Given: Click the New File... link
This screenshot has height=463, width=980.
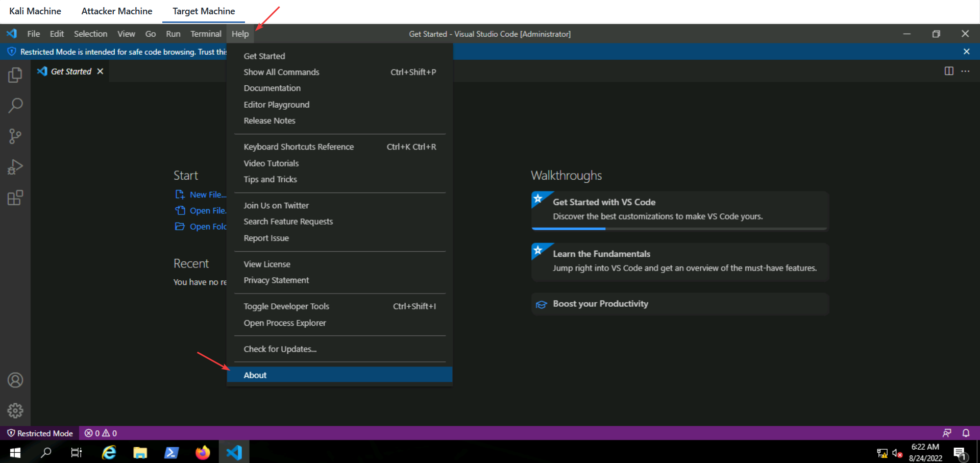Looking at the screenshot, I should click(x=201, y=194).
